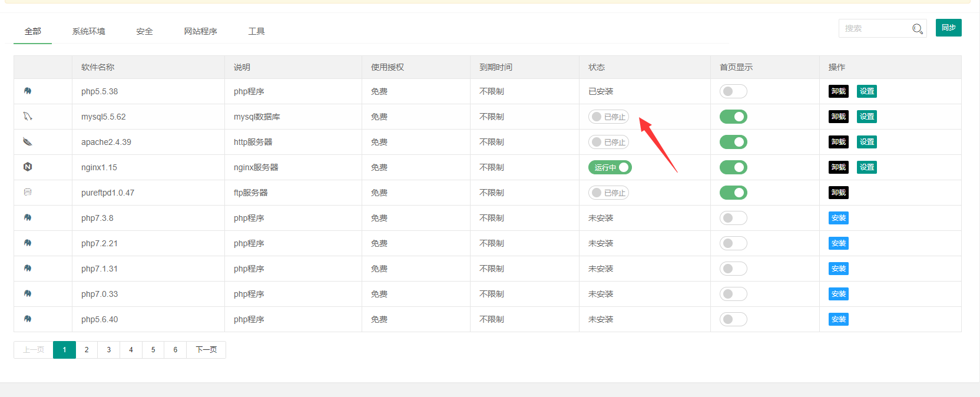Click the 同步 sync button

[948, 28]
